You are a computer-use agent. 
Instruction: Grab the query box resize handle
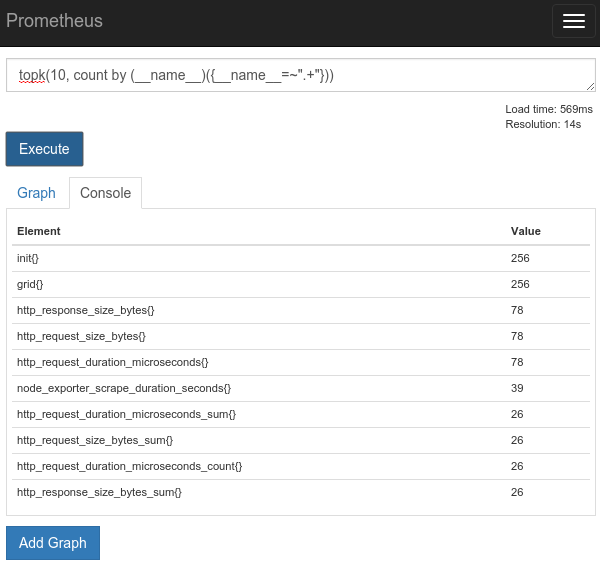590,87
